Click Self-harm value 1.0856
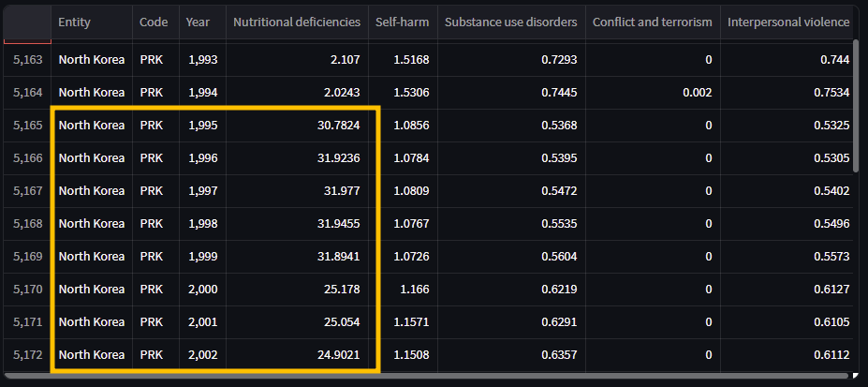The width and height of the screenshot is (868, 387). (403, 126)
